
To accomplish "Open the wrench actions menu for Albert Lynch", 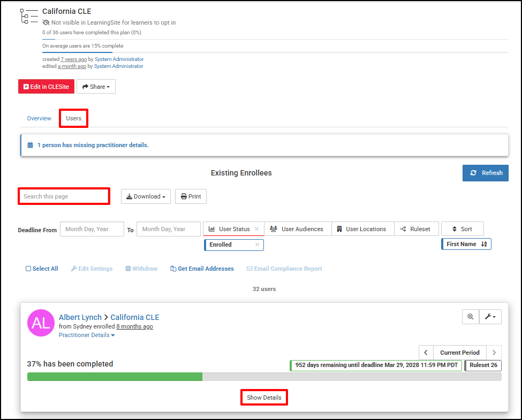I will [x=490, y=317].
